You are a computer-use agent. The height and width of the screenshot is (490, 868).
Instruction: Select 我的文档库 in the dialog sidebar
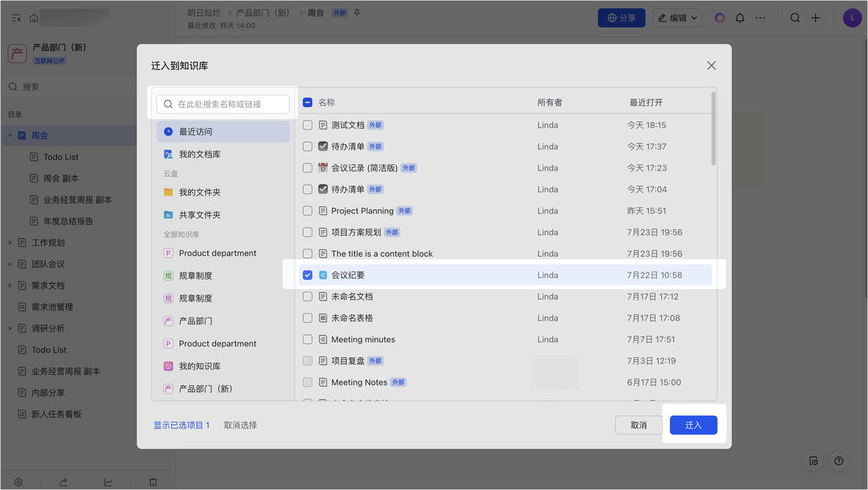pos(223,154)
